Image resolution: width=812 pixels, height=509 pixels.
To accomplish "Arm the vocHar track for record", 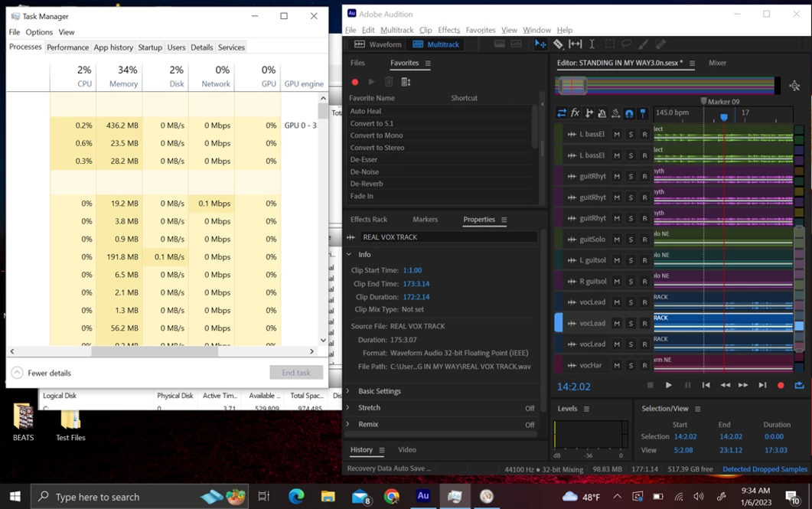I will (644, 365).
